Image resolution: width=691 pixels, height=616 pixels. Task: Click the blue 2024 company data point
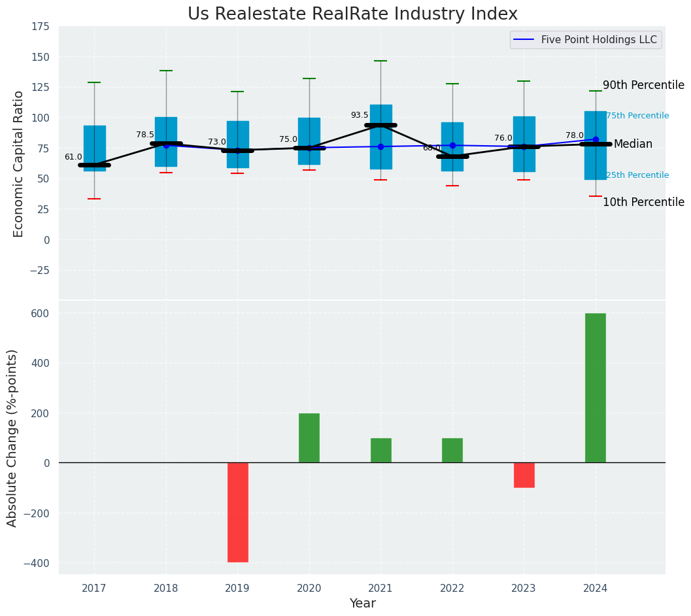tap(595, 139)
